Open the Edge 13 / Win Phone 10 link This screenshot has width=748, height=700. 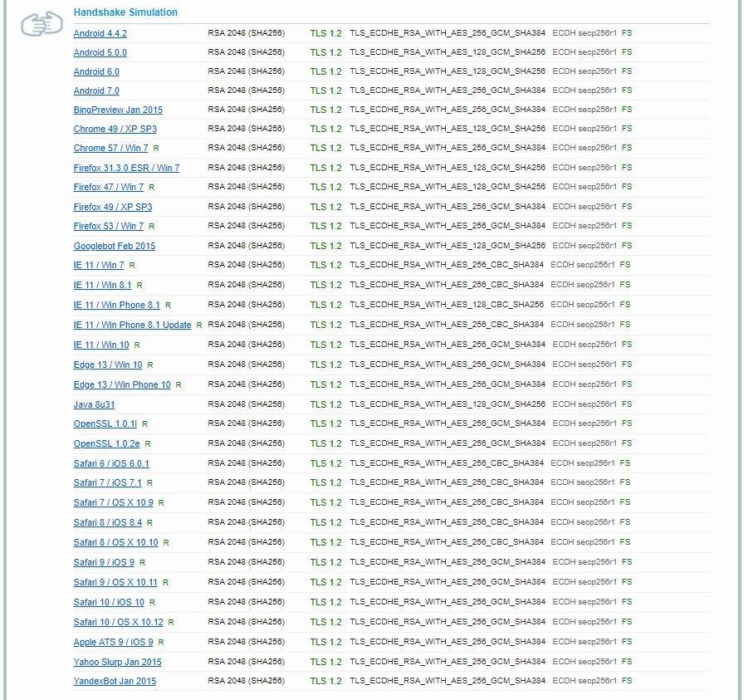pos(122,385)
